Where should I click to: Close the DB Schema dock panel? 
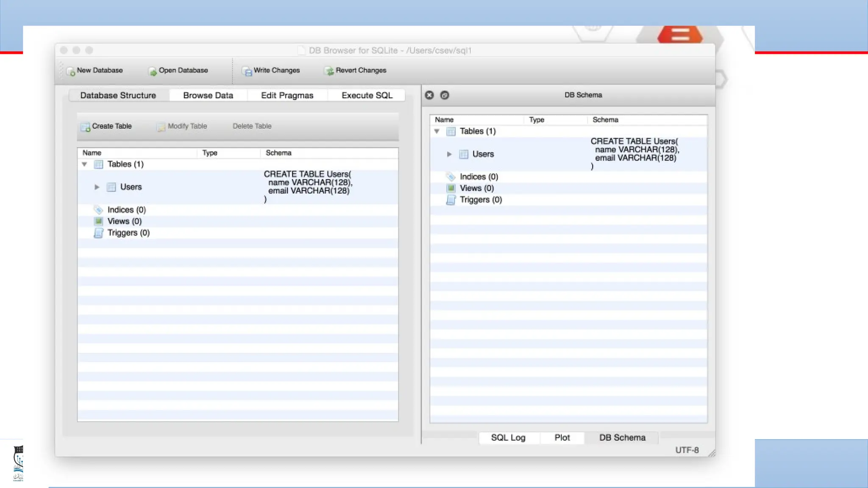pos(429,95)
